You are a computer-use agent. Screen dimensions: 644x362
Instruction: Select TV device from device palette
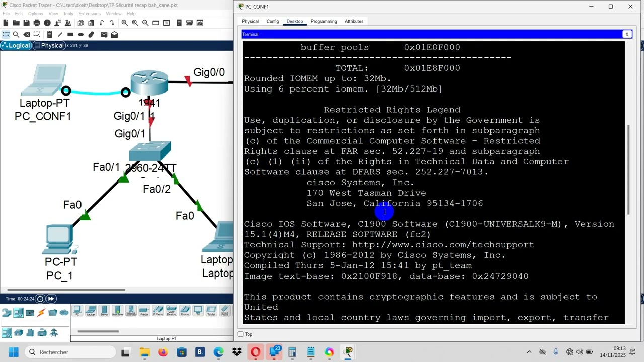pos(198,311)
